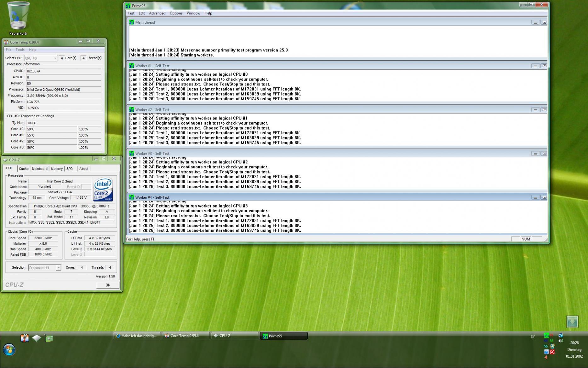Click the Worker #4 Self-Test window icon

132,197
